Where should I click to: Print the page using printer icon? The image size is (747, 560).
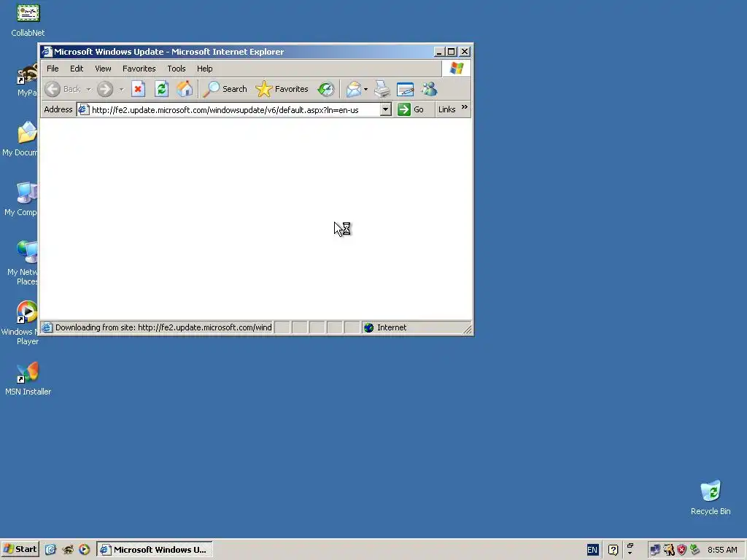coord(382,89)
